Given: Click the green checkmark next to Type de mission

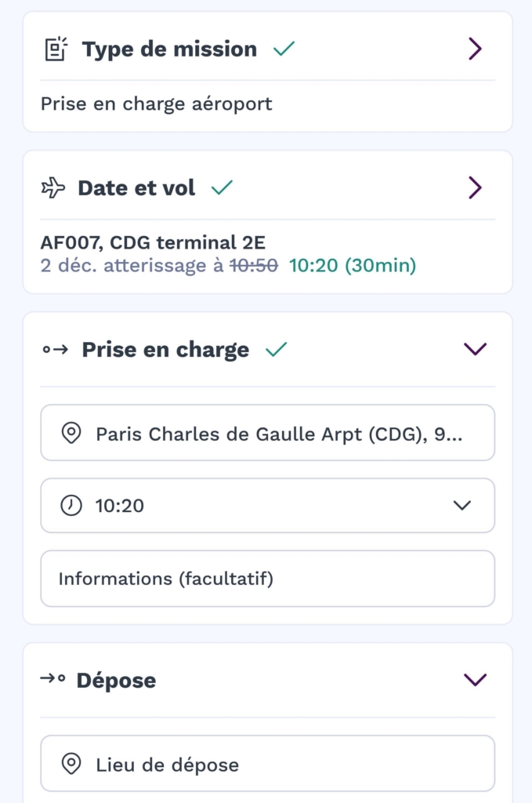Looking at the screenshot, I should click(x=284, y=49).
